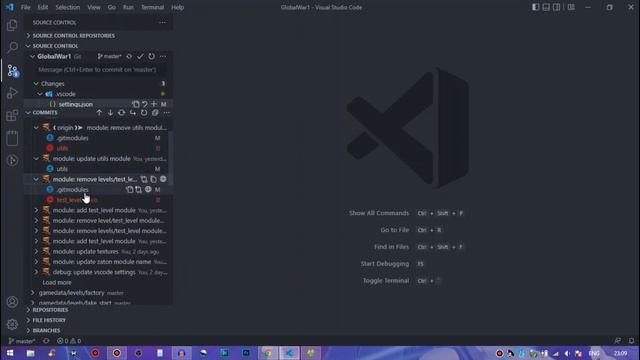Expand 'module: update textures' commit
Viewport: 640px width, 360px height.
[x=36, y=251]
